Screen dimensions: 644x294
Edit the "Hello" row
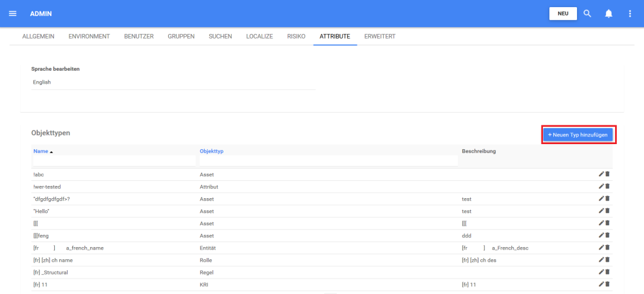[x=601, y=211]
